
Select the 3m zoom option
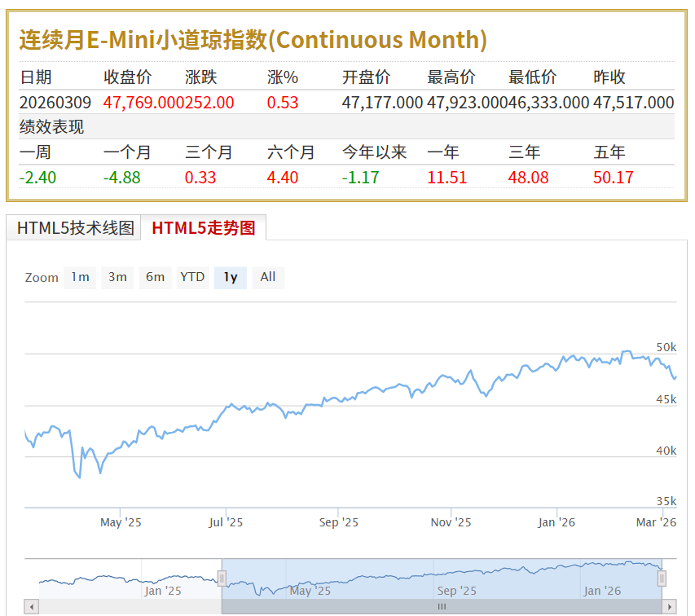pos(117,277)
